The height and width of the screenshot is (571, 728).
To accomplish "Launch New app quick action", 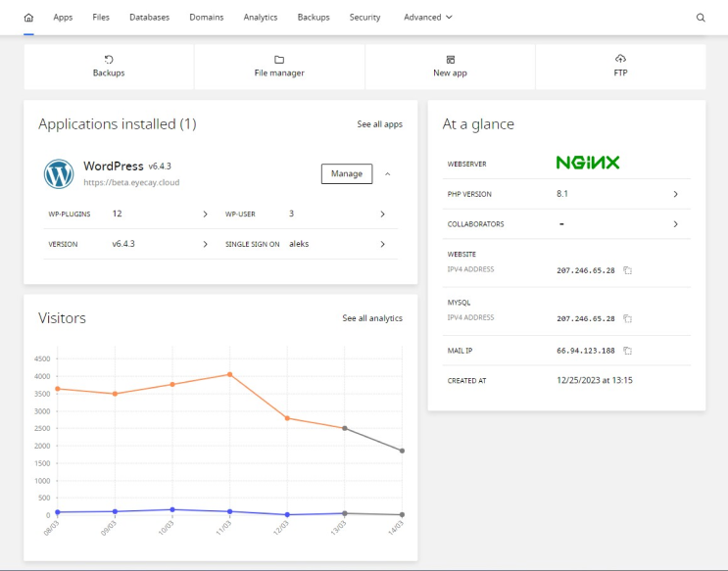I will pyautogui.click(x=450, y=67).
